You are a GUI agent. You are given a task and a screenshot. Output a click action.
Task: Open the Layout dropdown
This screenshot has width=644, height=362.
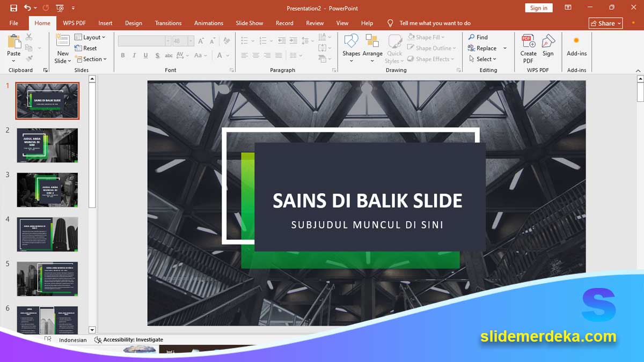(90, 38)
